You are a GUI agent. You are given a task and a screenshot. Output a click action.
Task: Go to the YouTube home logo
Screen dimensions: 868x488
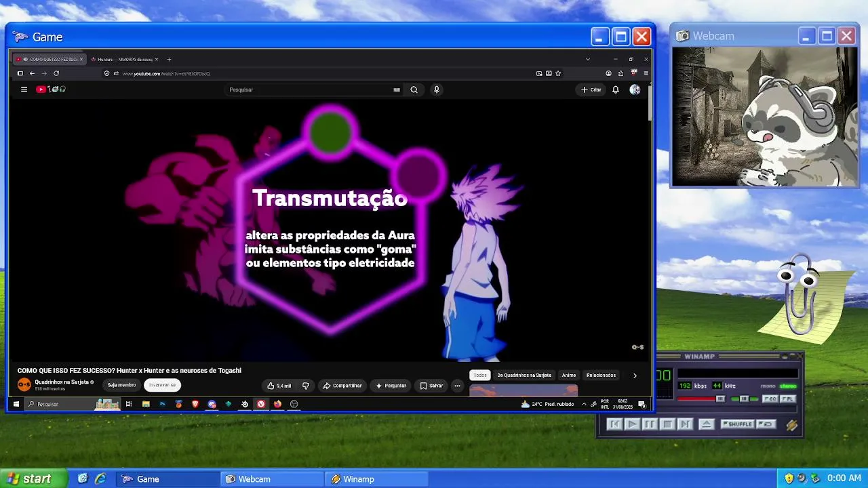tap(52, 89)
